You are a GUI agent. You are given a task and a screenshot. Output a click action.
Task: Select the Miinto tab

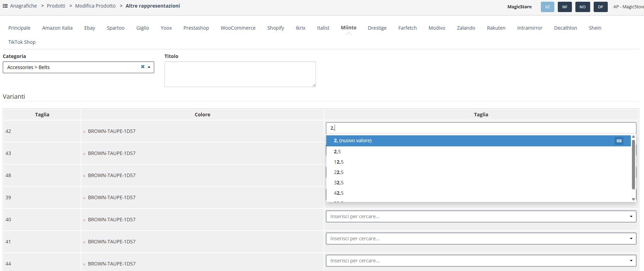[x=349, y=28]
